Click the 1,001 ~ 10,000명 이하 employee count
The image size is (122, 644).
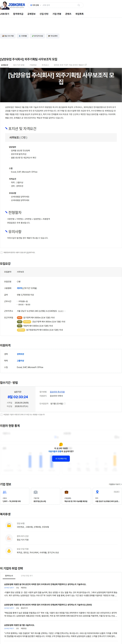pyautogui.click(x=12, y=501)
